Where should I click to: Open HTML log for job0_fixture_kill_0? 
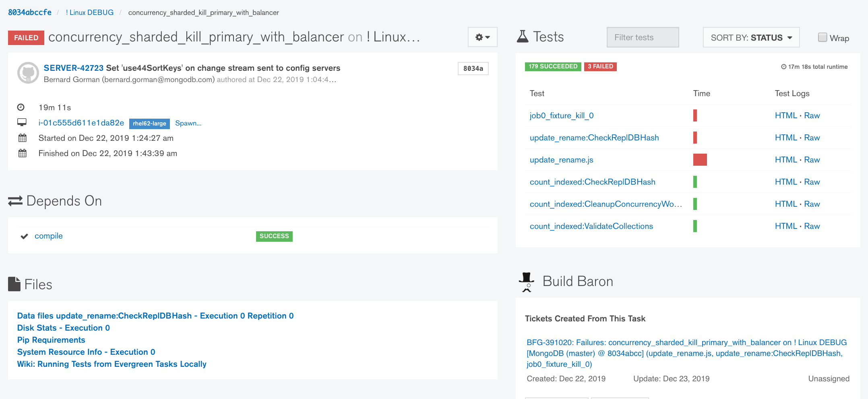tap(786, 115)
